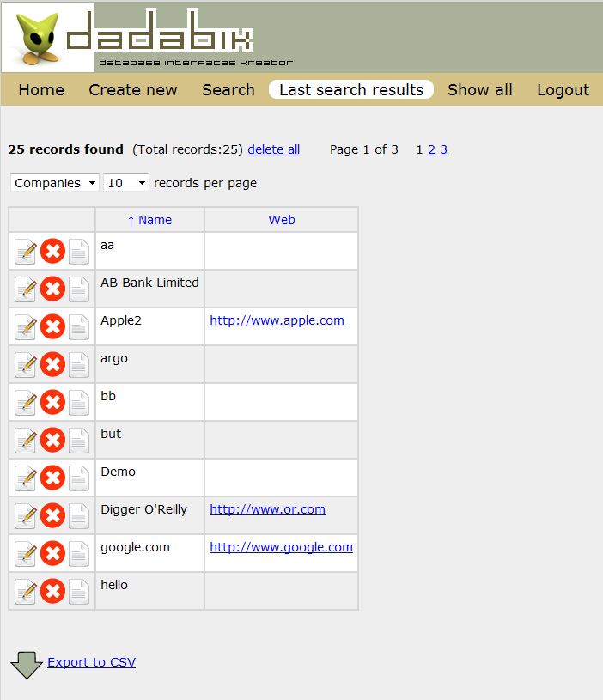Click the '25 records found' text

tap(65, 149)
